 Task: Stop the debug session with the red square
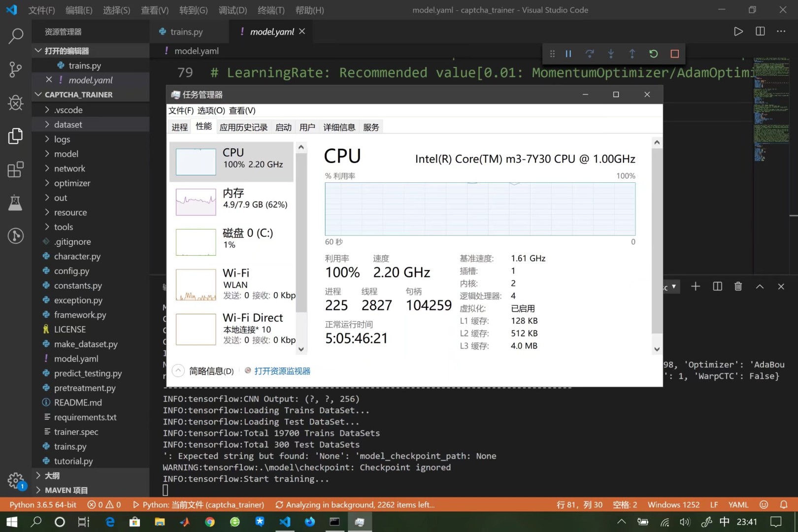(674, 54)
